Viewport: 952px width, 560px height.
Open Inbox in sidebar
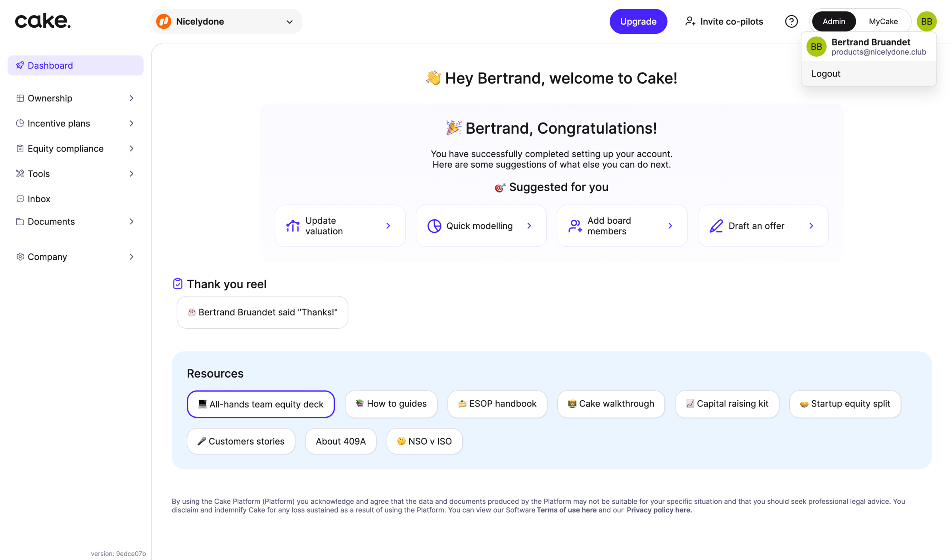75,199
